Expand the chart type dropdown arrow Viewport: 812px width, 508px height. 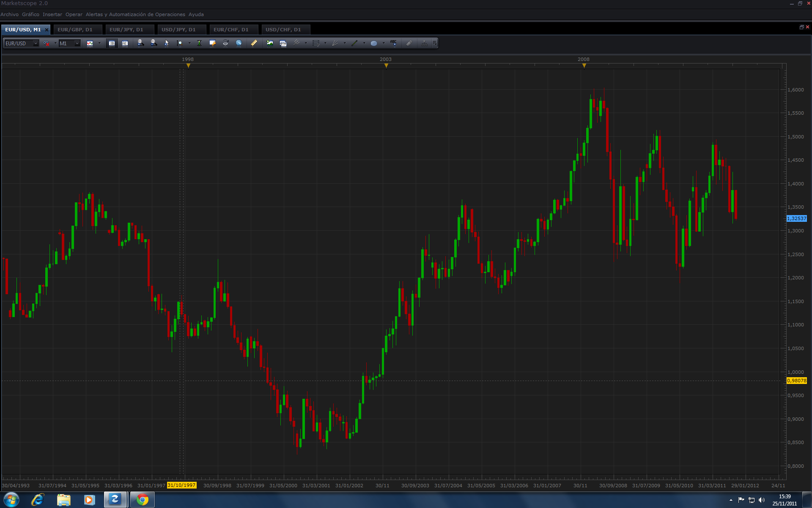point(99,43)
